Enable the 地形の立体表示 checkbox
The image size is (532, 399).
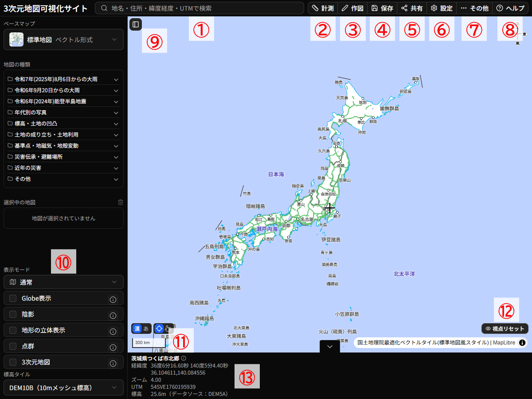(x=13, y=330)
